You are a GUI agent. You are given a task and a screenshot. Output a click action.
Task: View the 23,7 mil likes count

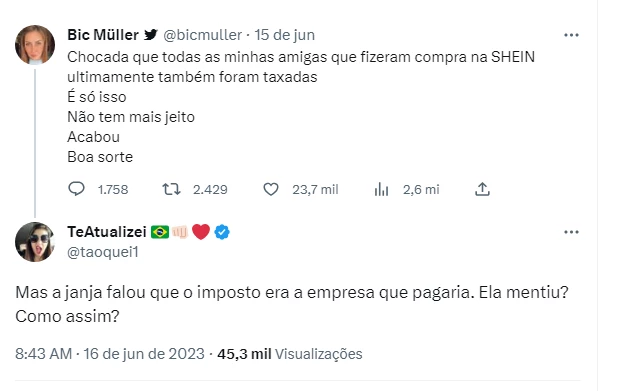click(x=315, y=189)
